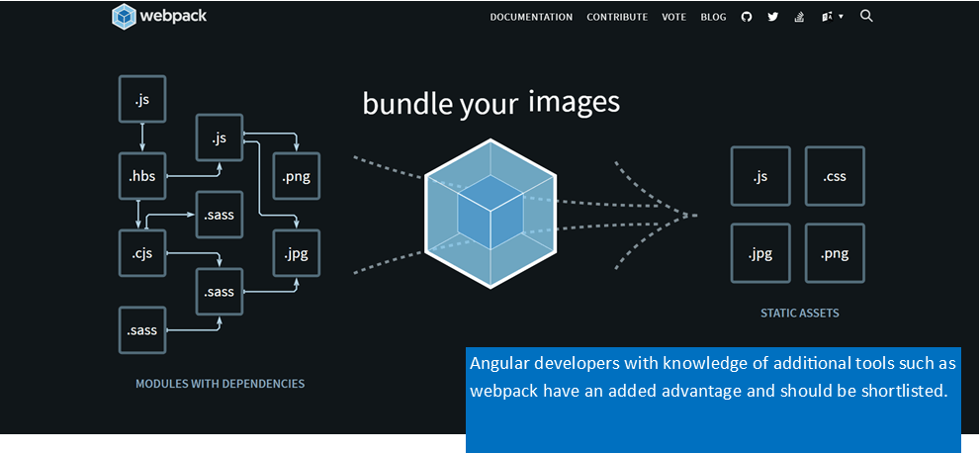The height and width of the screenshot is (454, 980).
Task: Click the large webpack cube graphic
Action: pos(490,214)
